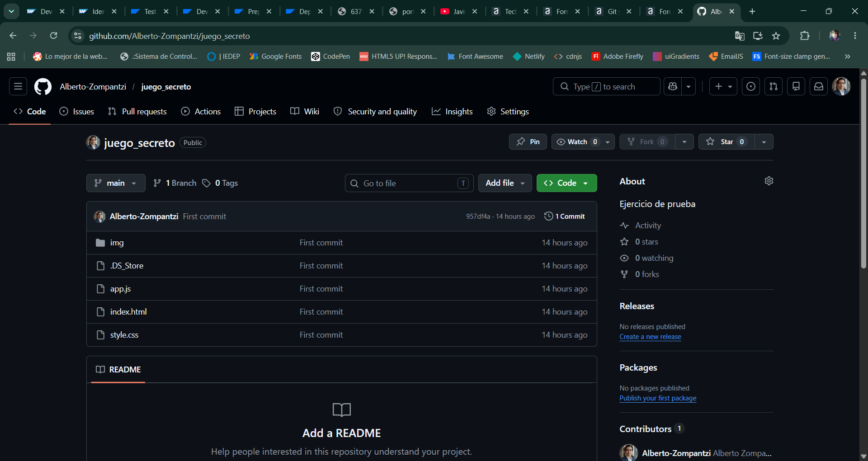This screenshot has width=868, height=461.
Task: Go to GitHub homepage via Octocat logo
Action: 43,86
